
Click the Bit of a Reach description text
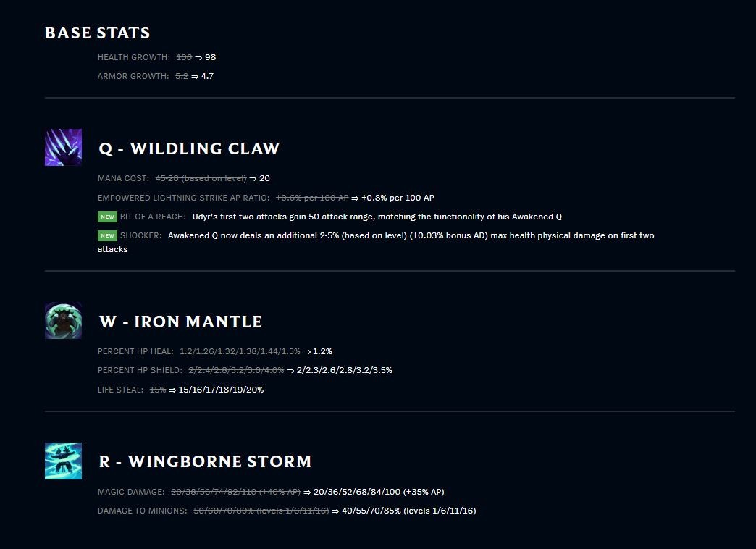(377, 217)
